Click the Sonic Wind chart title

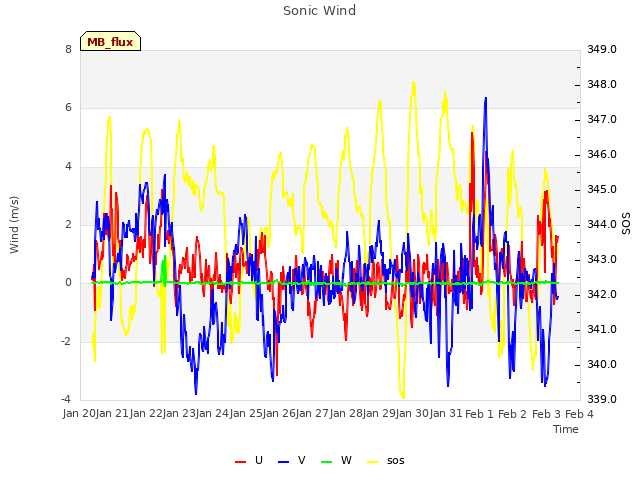pos(320,10)
